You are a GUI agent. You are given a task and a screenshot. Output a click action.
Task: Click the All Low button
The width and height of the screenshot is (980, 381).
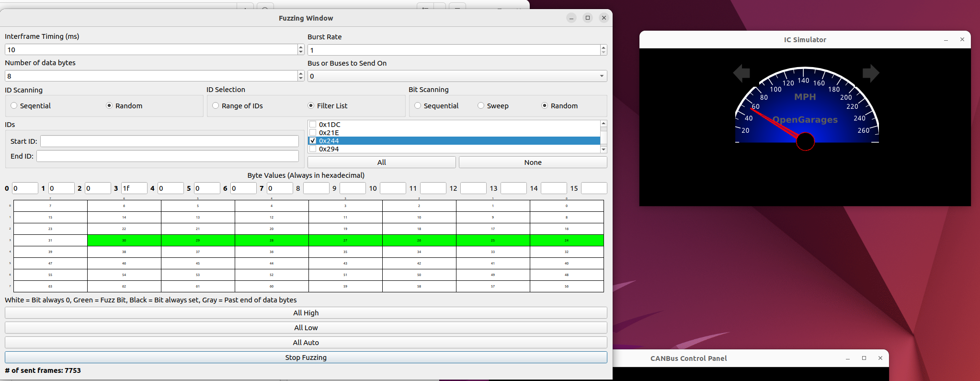[x=306, y=327]
